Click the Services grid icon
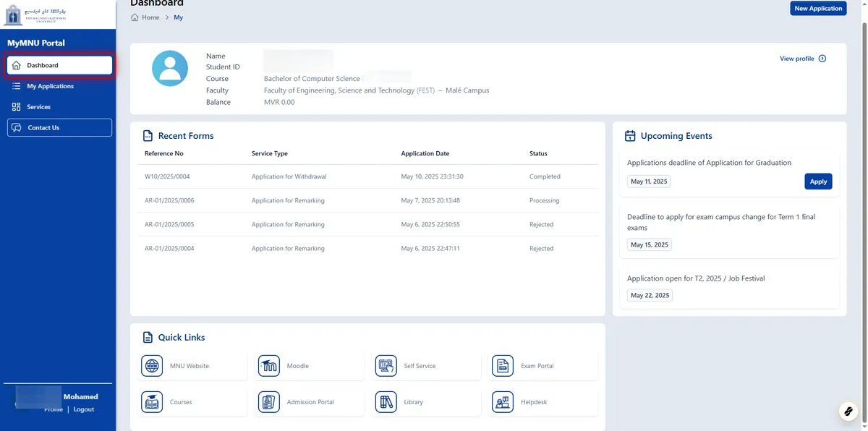 17,107
